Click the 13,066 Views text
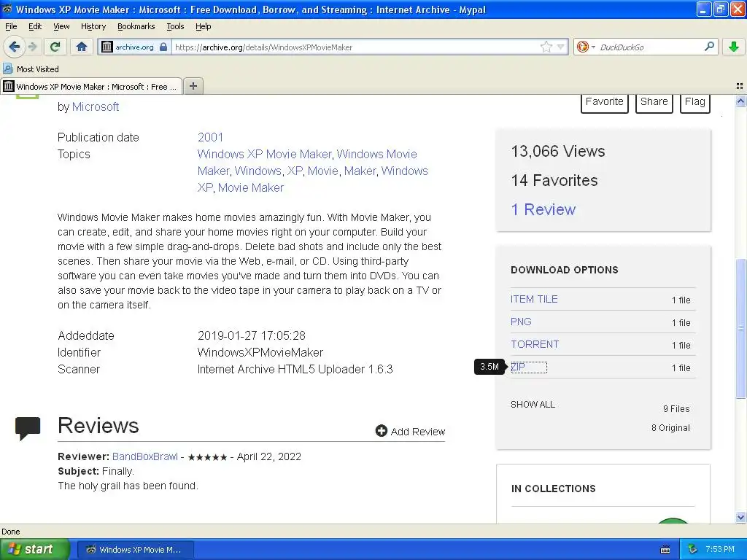This screenshot has width=747, height=560. [x=558, y=152]
